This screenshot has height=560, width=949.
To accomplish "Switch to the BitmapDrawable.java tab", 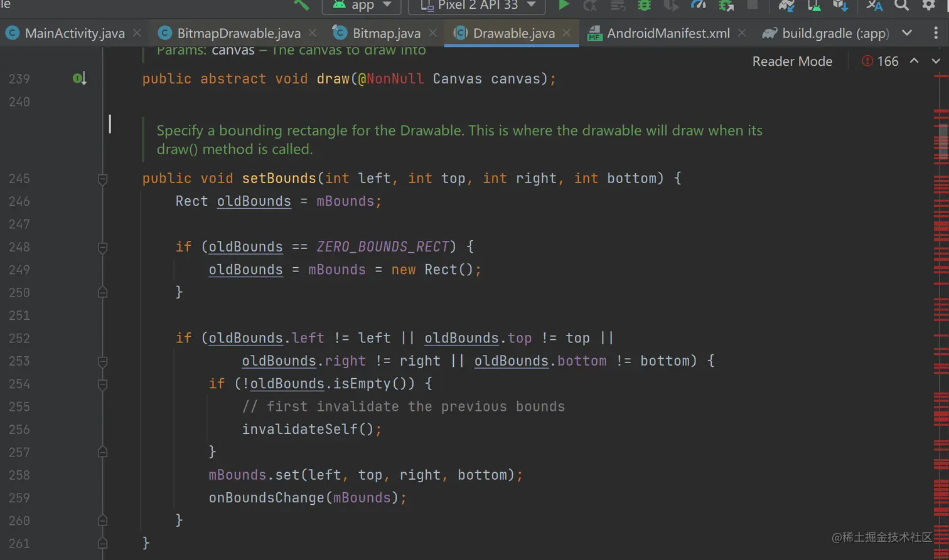I will coord(239,33).
